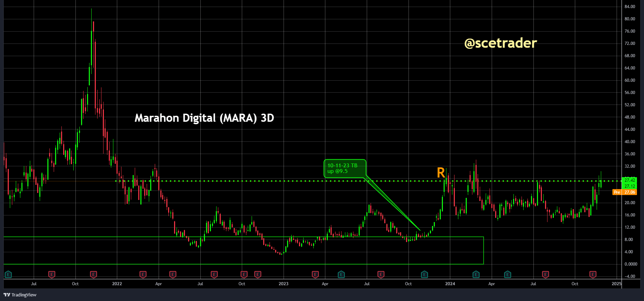Open the red earnings marker for August 2023
Viewport: 644px width, 301px height.
coord(381,274)
